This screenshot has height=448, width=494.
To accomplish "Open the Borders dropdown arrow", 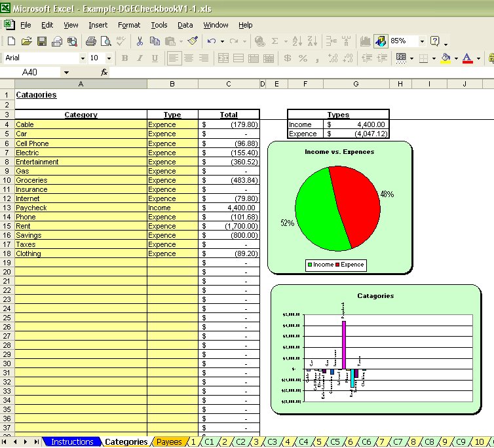I will (x=434, y=58).
